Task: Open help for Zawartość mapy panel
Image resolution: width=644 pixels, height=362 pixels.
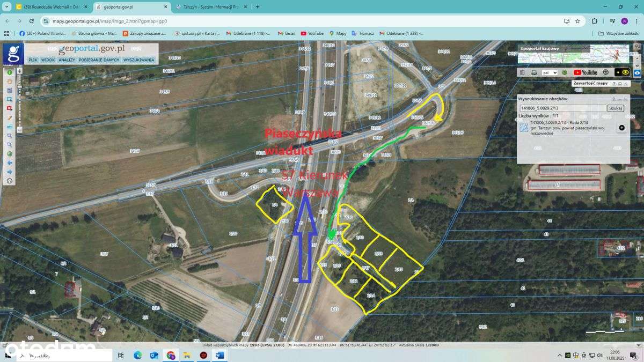Action: click(x=613, y=84)
